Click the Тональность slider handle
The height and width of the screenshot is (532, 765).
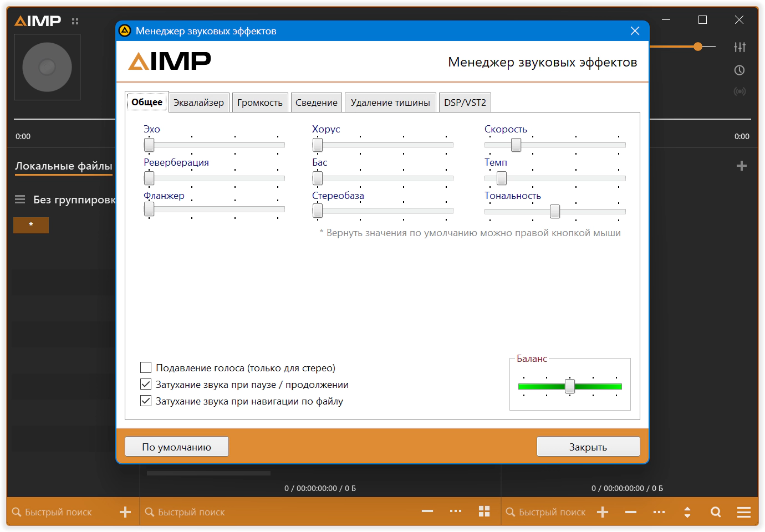coord(555,212)
